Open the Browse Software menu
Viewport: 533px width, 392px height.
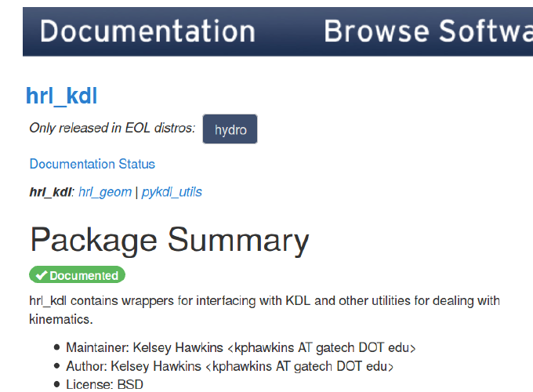click(428, 31)
